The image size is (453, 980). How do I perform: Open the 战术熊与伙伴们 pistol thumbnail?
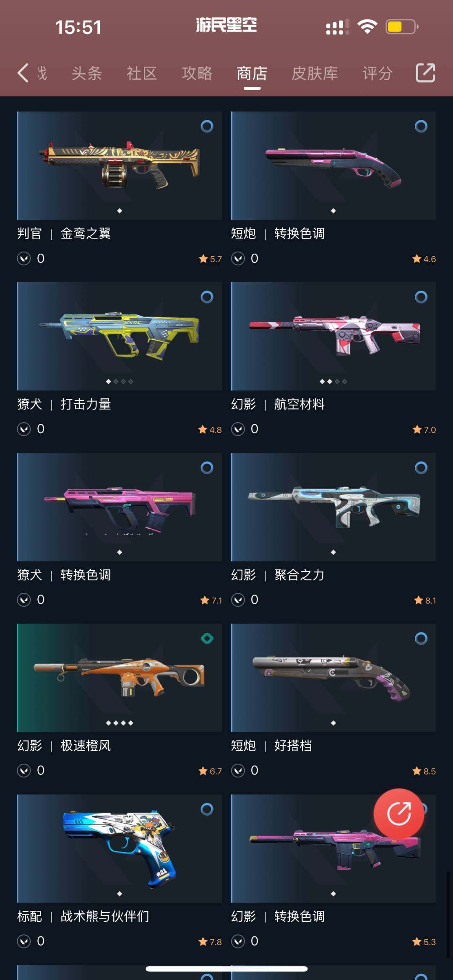[120, 848]
